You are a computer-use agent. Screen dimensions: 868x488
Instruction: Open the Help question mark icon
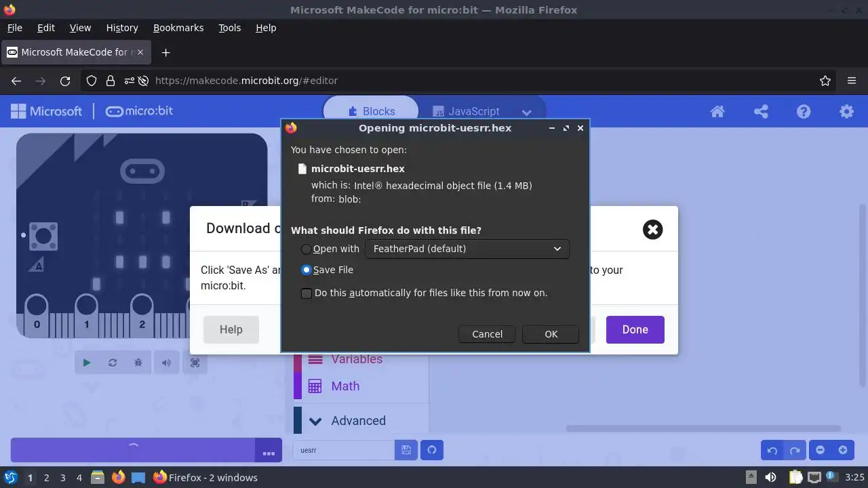(804, 112)
